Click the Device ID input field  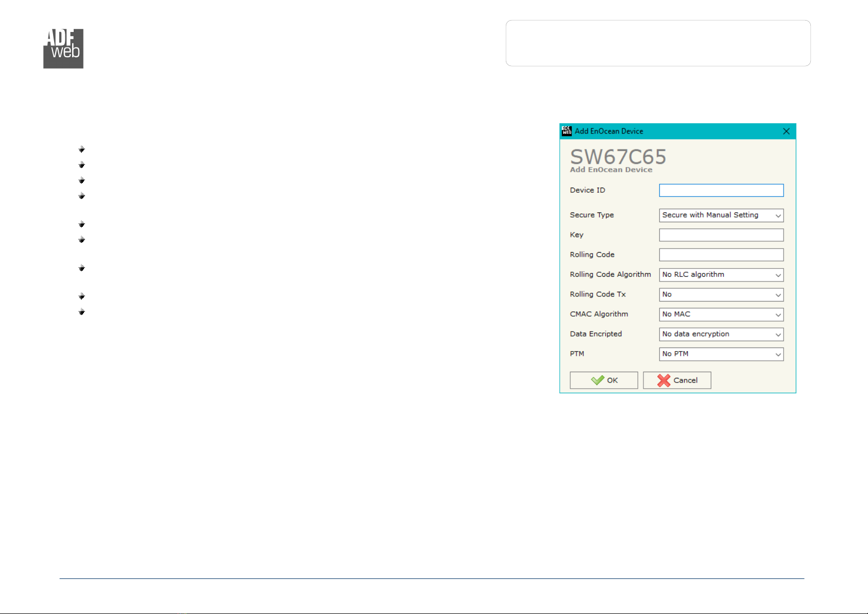click(x=721, y=190)
